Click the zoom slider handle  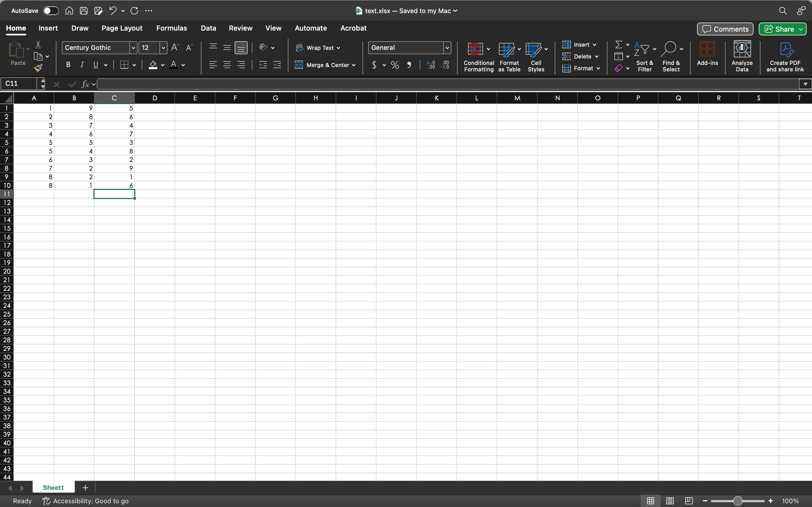pos(737,501)
